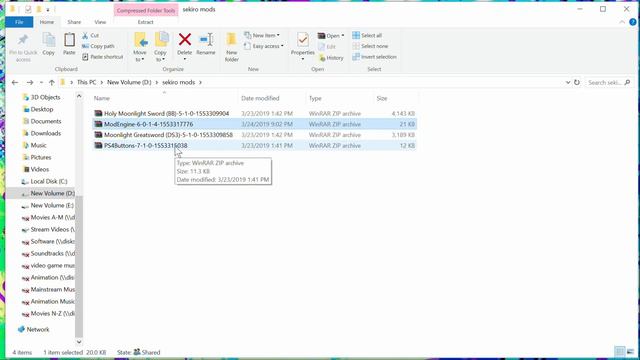Click the Help question mark icon

633,22
